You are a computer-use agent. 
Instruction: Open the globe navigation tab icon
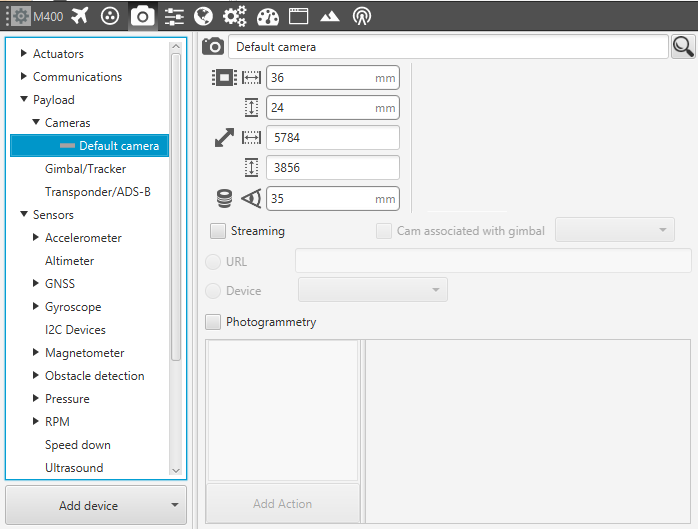tap(203, 16)
